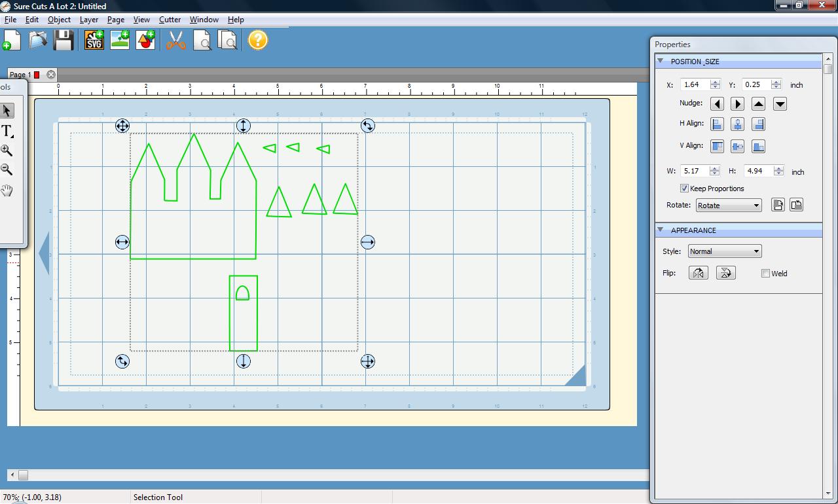Select the Text tool in tools panel
838x504 pixels.
pos(7,131)
